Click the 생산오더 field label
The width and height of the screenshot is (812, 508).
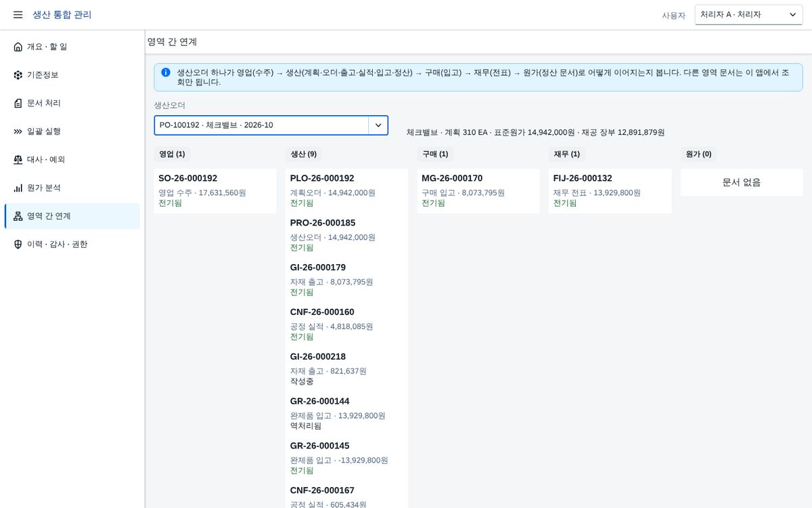[x=169, y=106]
